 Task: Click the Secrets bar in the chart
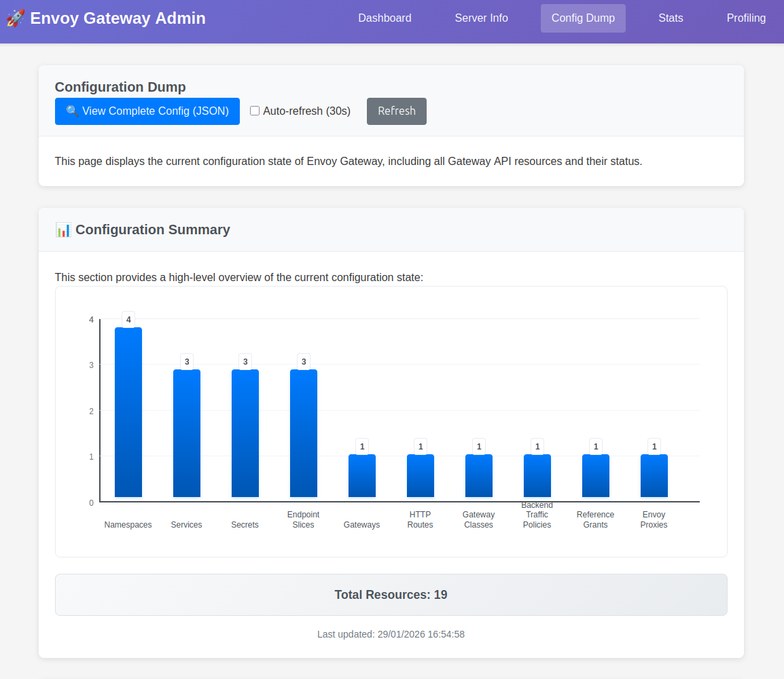click(x=245, y=433)
